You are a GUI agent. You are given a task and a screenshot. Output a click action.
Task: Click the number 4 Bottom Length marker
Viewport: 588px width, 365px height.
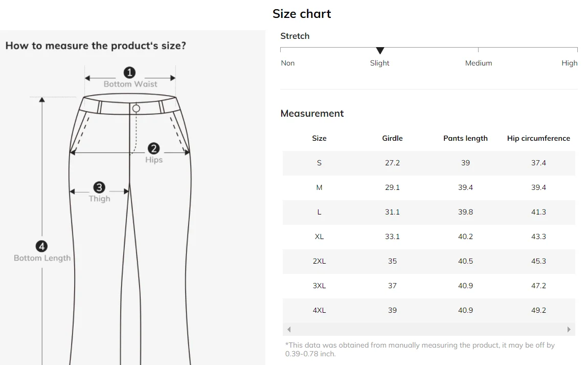pyautogui.click(x=41, y=246)
